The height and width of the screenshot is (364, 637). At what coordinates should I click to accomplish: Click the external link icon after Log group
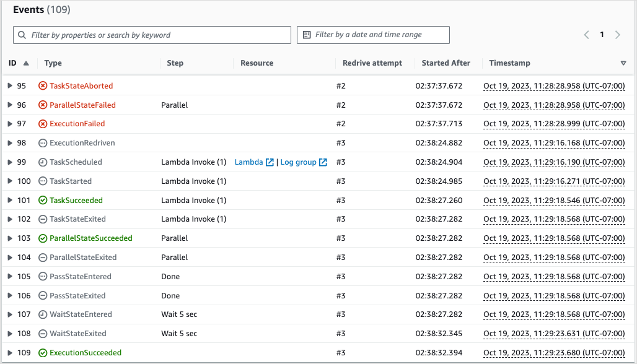[x=323, y=162]
